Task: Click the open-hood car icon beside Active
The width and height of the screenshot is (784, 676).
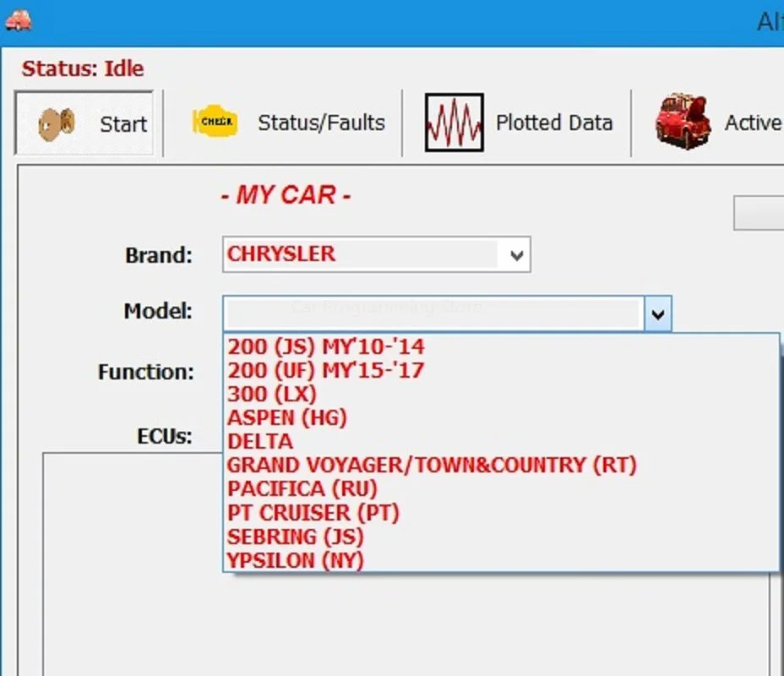Action: pos(681,122)
